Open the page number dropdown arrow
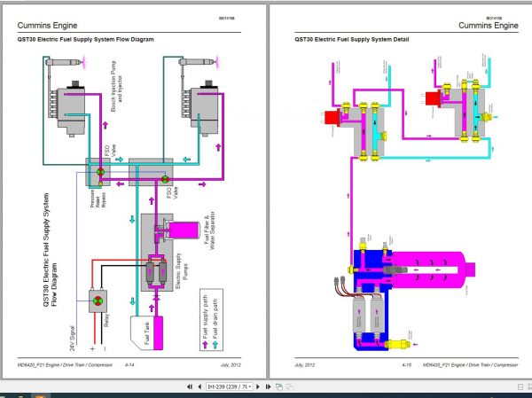The image size is (532, 398). click(250, 386)
